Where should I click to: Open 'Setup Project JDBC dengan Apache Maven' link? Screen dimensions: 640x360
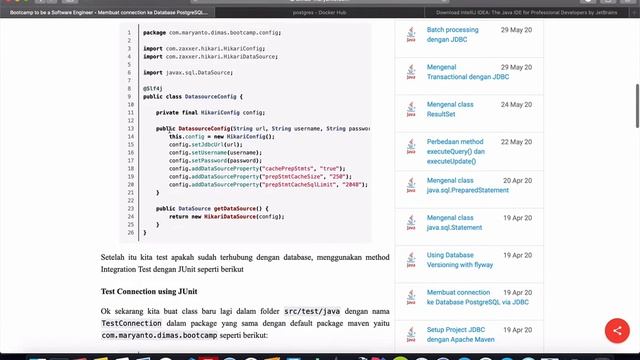click(x=460, y=335)
